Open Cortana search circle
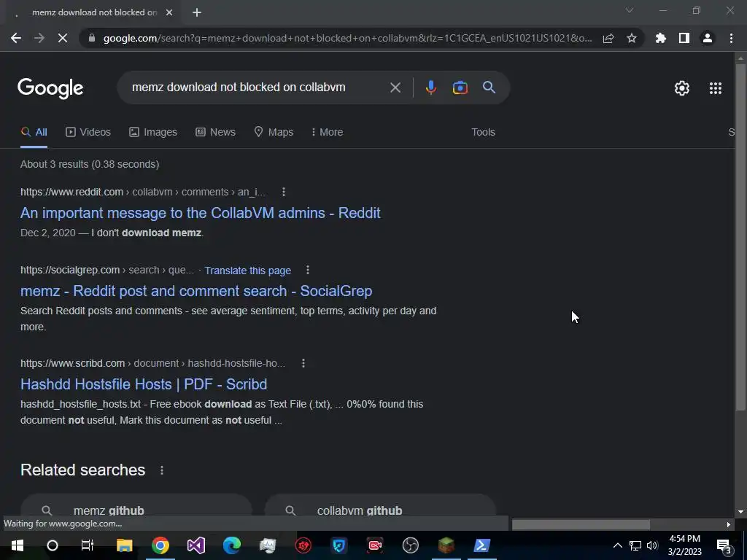747x560 pixels. point(53,545)
